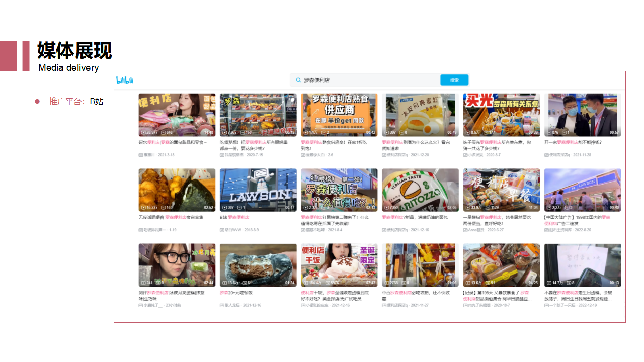Image resolution: width=644 pixels, height=362 pixels.
Task: Open the thumbnail with 7.9万 views, 168 comments
Action: [x=258, y=115]
